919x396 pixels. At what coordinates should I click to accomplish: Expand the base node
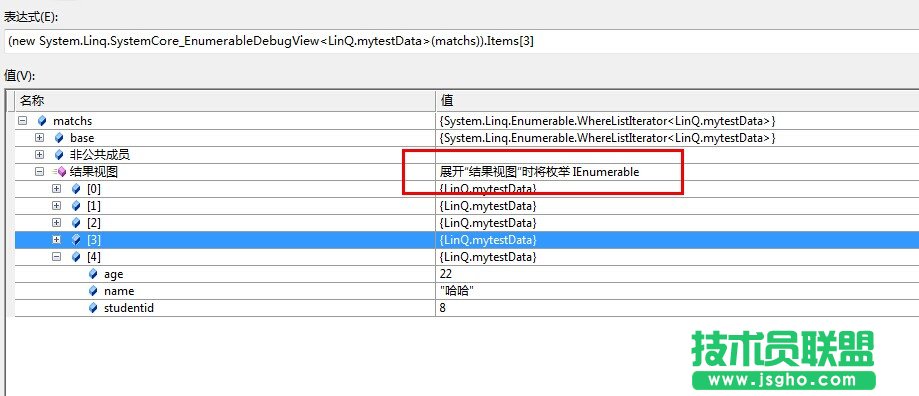click(39, 138)
